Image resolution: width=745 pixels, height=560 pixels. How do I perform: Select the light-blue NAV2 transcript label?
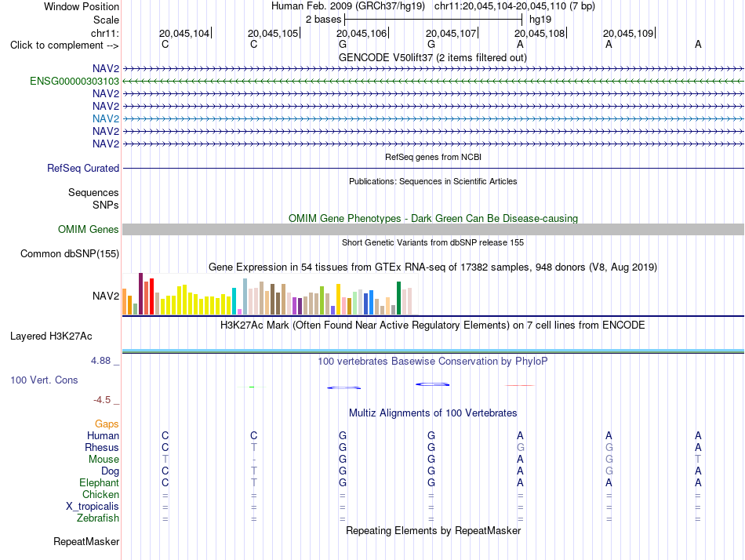pyautogui.click(x=106, y=119)
